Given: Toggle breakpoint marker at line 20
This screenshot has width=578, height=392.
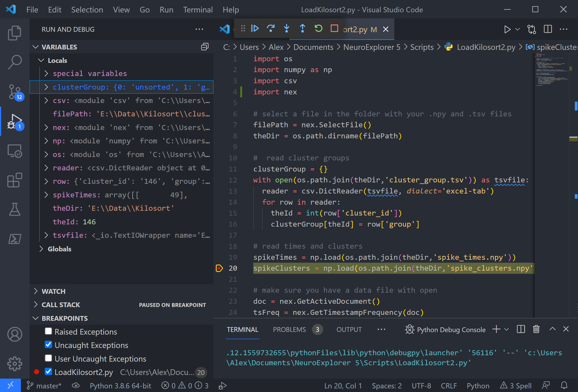Looking at the screenshot, I should pyautogui.click(x=219, y=268).
